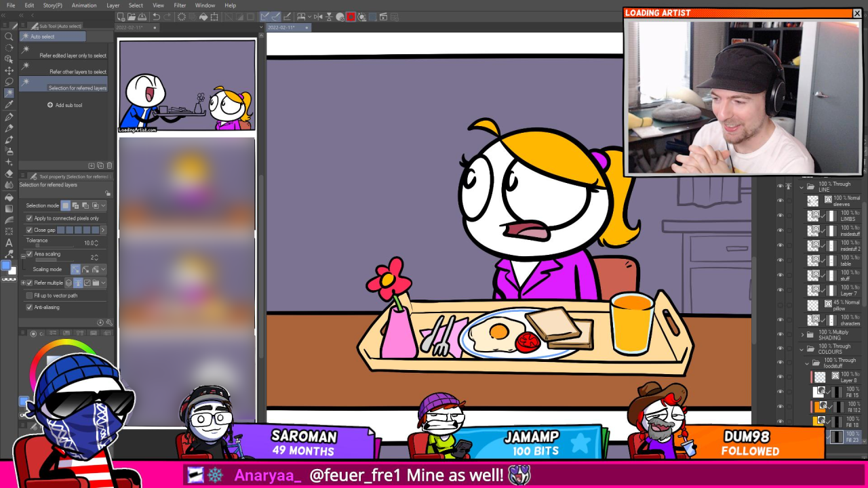
Task: Select the Move layer tool
Action: (9, 70)
